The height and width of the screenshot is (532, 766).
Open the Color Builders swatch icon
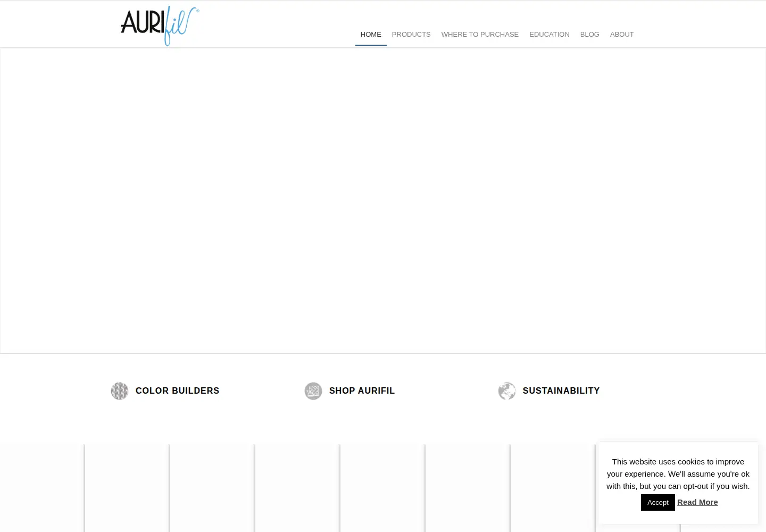pyautogui.click(x=120, y=391)
